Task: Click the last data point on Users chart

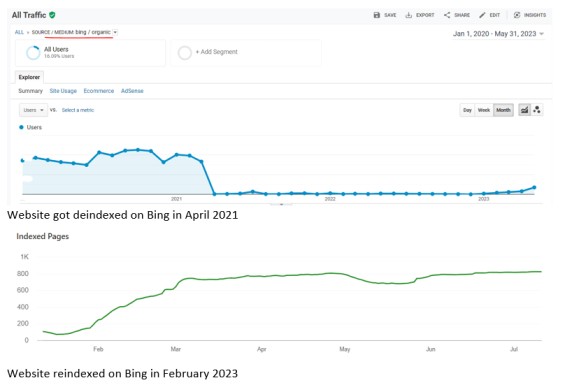Action: pos(534,187)
